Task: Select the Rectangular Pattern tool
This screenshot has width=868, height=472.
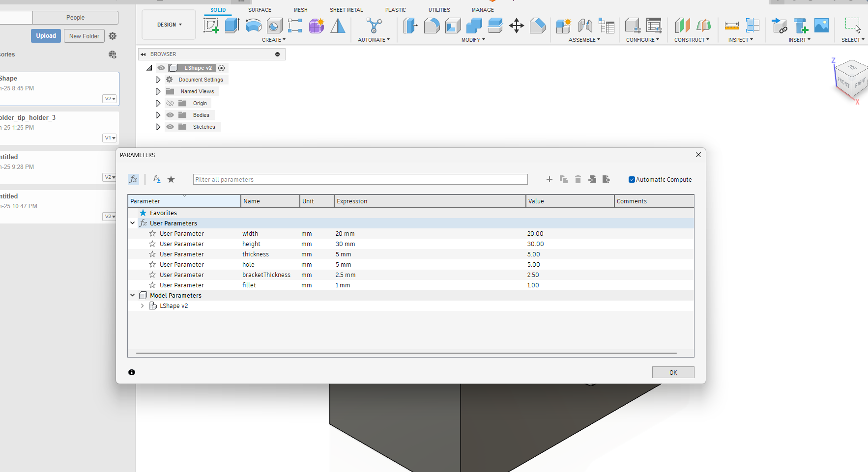Action: (295, 25)
